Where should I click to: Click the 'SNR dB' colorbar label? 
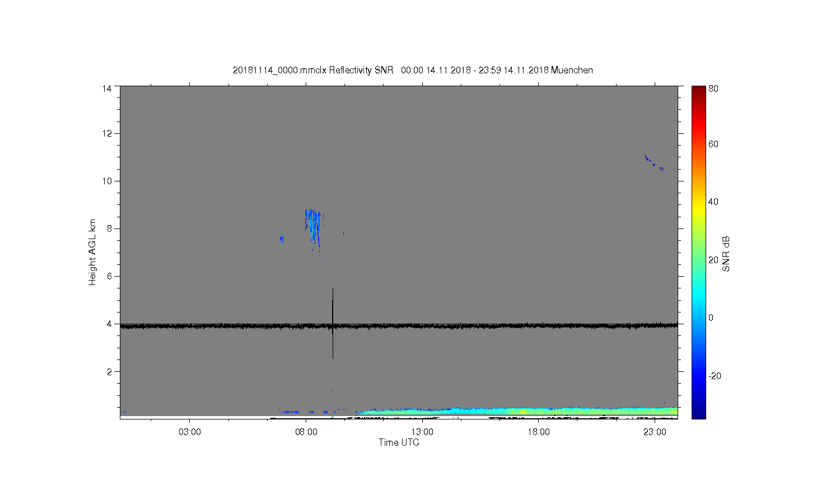726,254
